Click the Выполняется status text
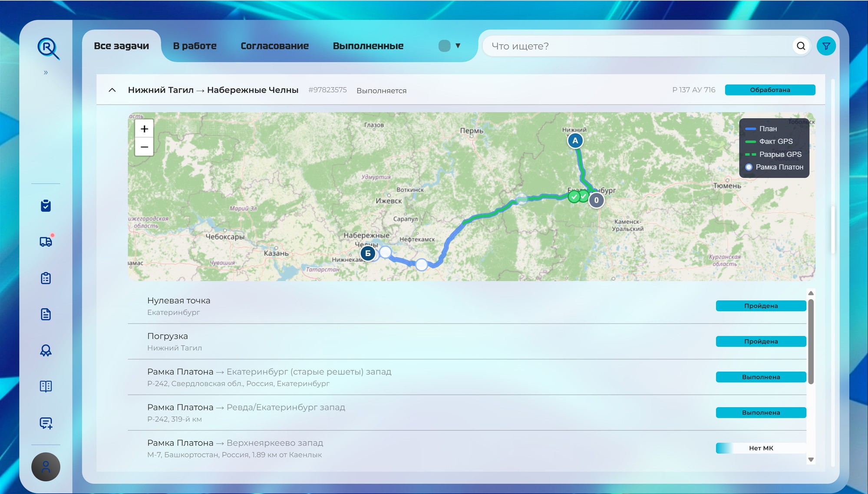The height and width of the screenshot is (494, 868). pos(381,91)
